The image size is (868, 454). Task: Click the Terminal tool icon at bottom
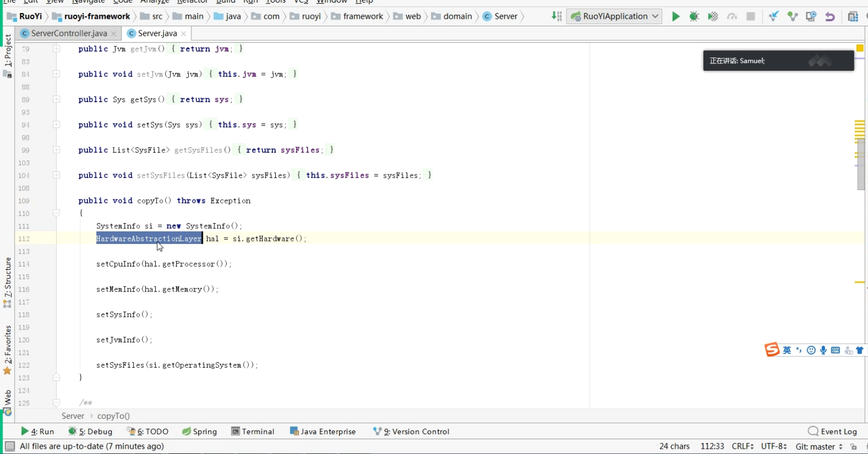[235, 431]
